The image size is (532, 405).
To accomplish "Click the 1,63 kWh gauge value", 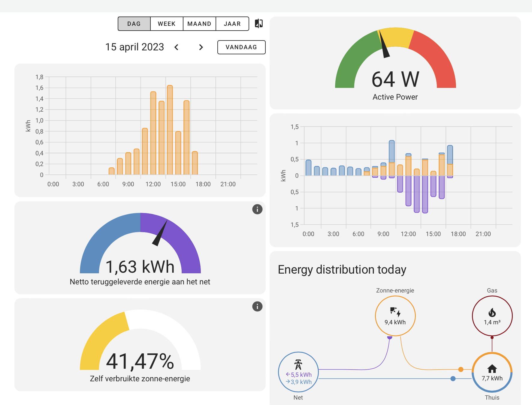I will click(140, 267).
